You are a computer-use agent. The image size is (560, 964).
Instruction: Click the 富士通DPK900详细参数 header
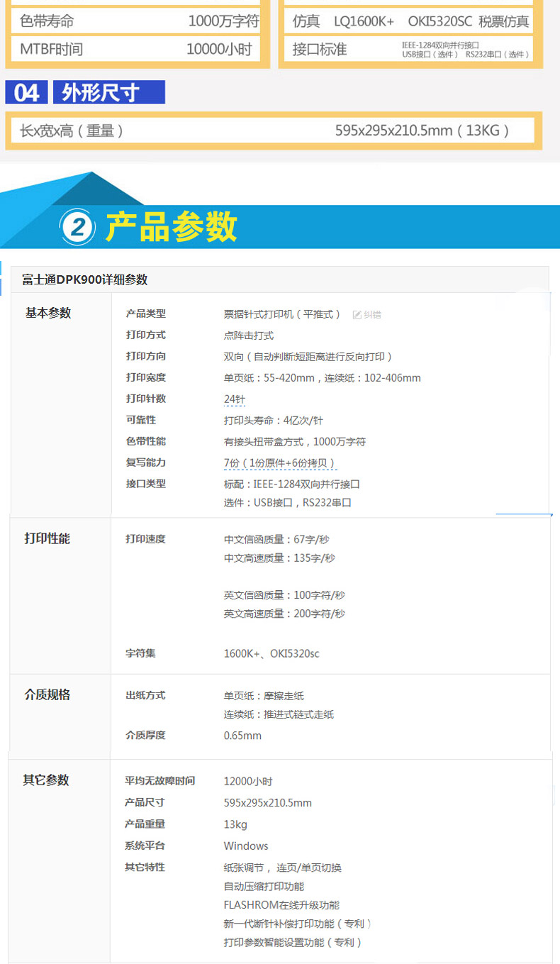(x=85, y=279)
